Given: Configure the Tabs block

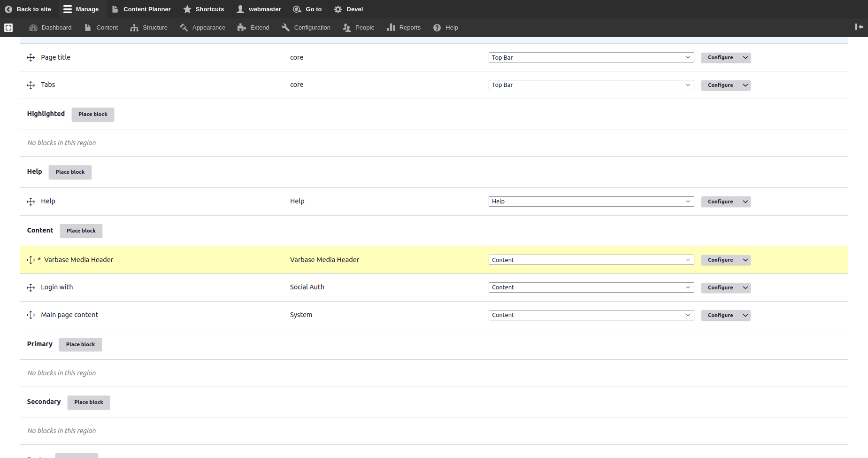Looking at the screenshot, I should coord(720,85).
